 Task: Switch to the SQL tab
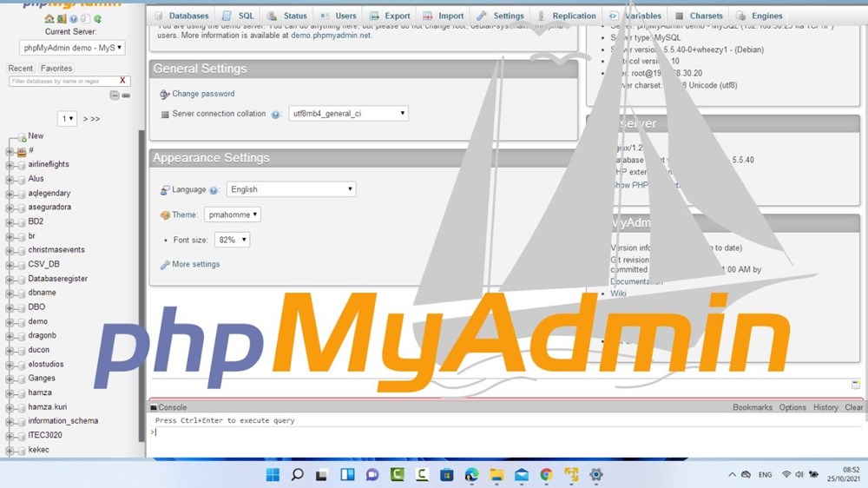[238, 16]
